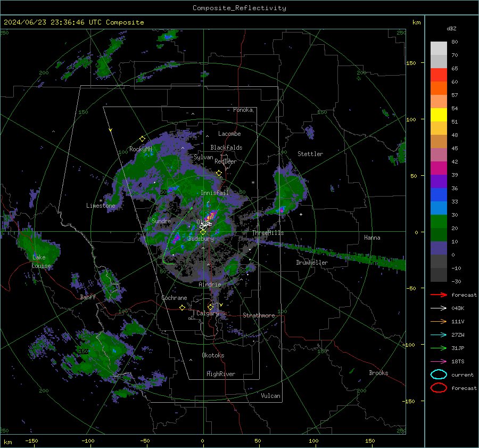479x448 pixels.
Task: Select the red forecast ellipse legend icon
Action: point(439,388)
